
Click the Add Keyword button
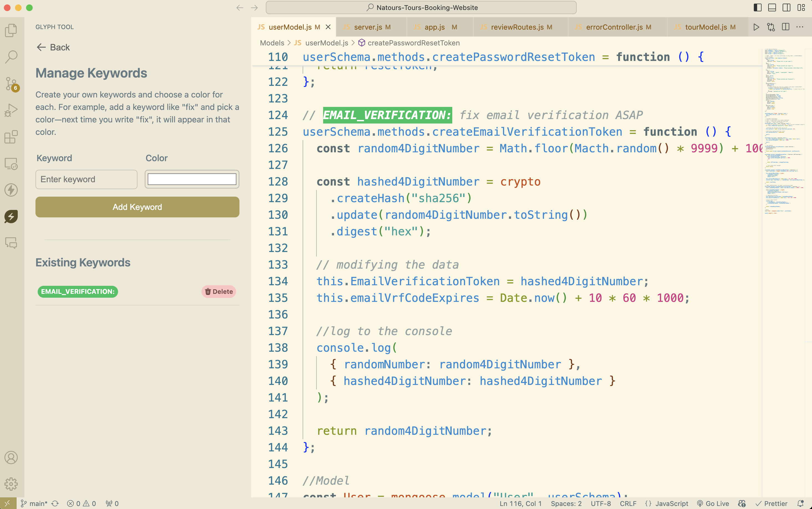click(x=137, y=207)
